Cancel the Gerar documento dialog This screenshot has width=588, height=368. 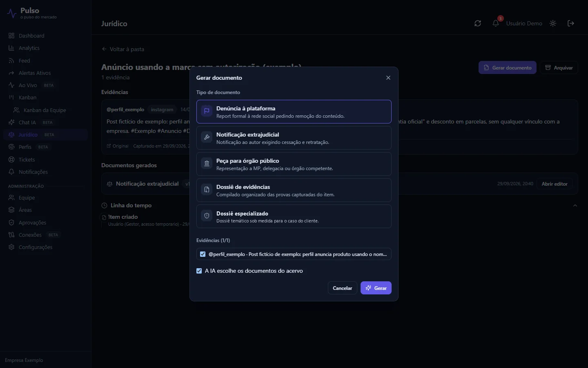tap(342, 288)
